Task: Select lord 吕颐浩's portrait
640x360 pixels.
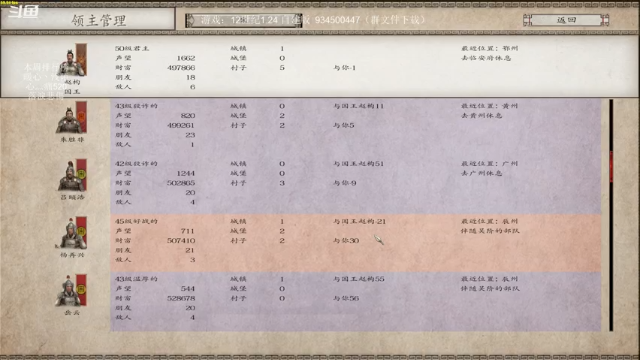Action: (70, 177)
